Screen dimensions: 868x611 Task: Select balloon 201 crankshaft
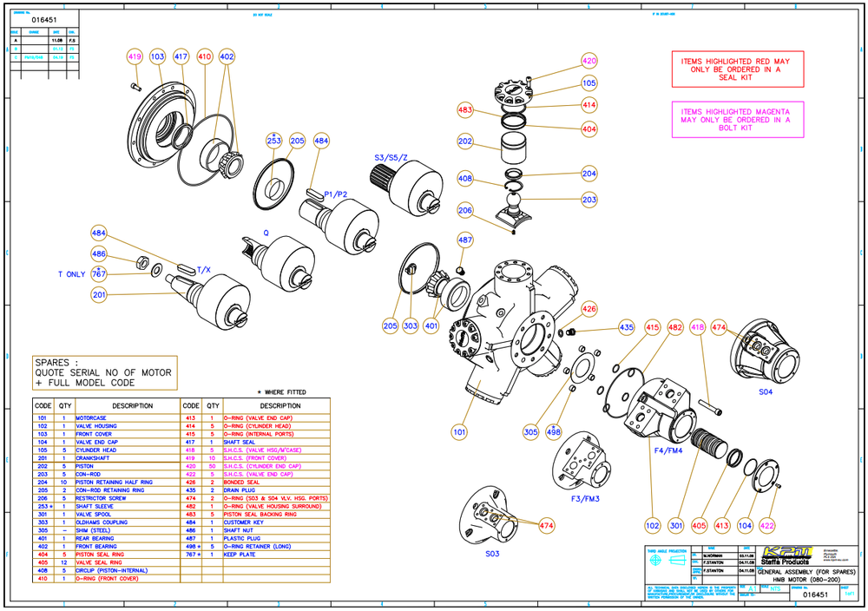pos(99,294)
